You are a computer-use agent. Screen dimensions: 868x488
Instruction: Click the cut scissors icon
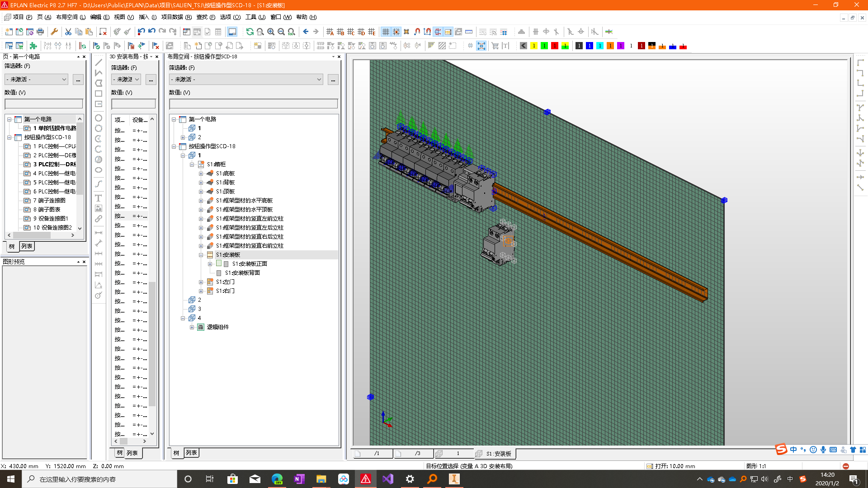(68, 32)
